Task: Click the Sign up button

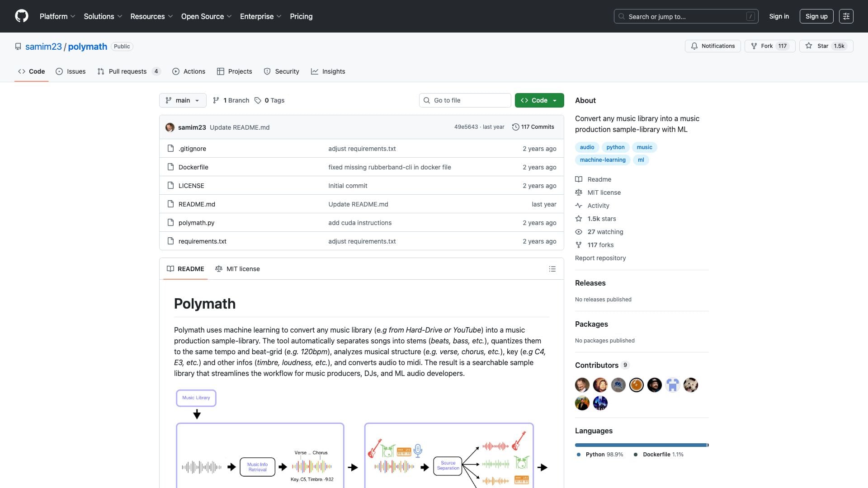Action: tap(816, 16)
